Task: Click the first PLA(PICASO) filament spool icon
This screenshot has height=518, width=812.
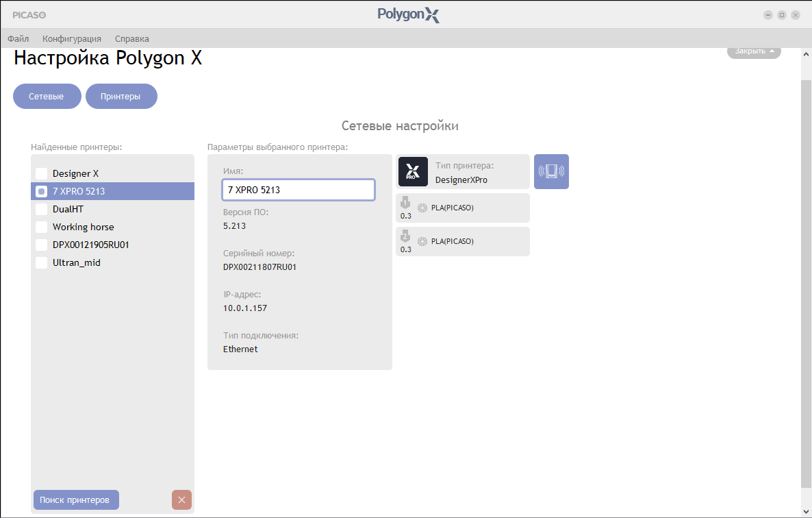Action: coord(422,208)
